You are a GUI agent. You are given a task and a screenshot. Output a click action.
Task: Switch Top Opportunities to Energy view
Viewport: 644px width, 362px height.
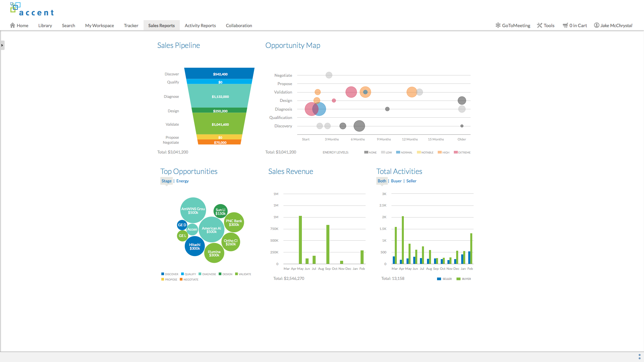tap(182, 181)
